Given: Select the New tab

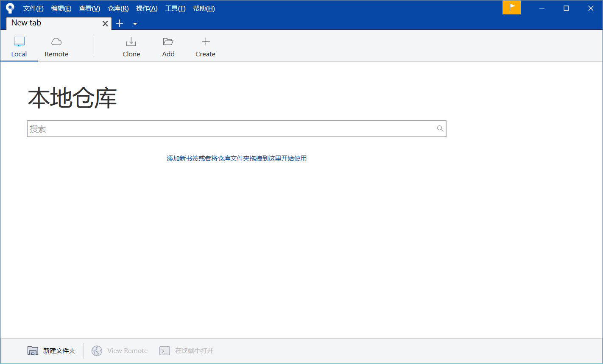Looking at the screenshot, I should 51,23.
